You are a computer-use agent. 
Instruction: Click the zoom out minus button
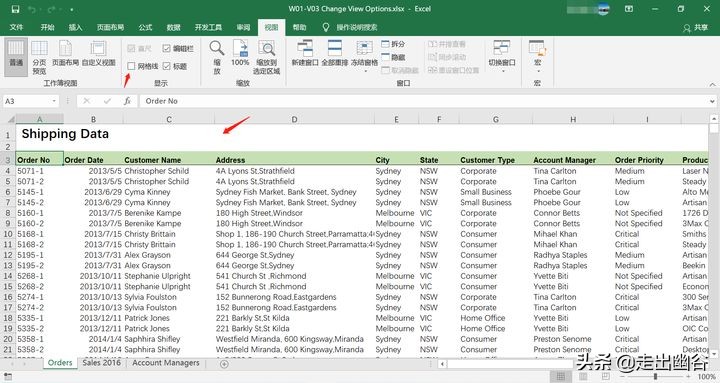622,377
